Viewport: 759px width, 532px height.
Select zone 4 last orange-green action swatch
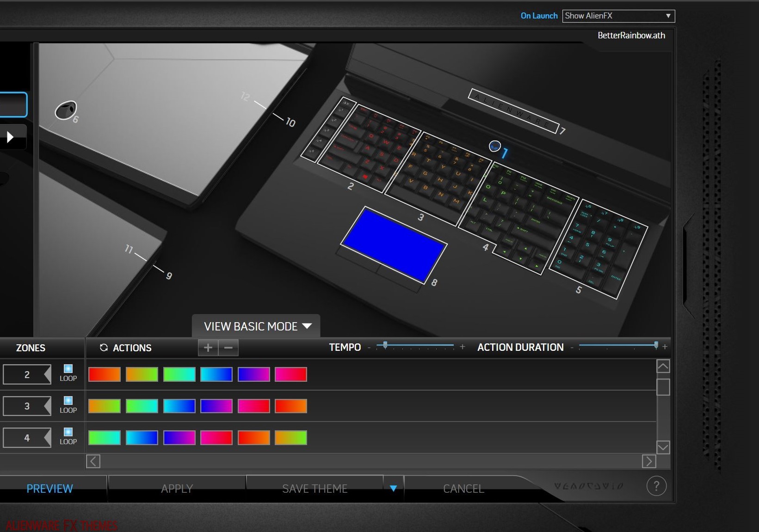click(x=291, y=438)
